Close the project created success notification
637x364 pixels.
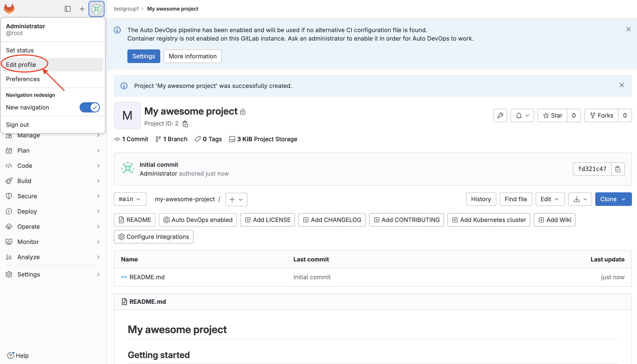[x=622, y=85]
